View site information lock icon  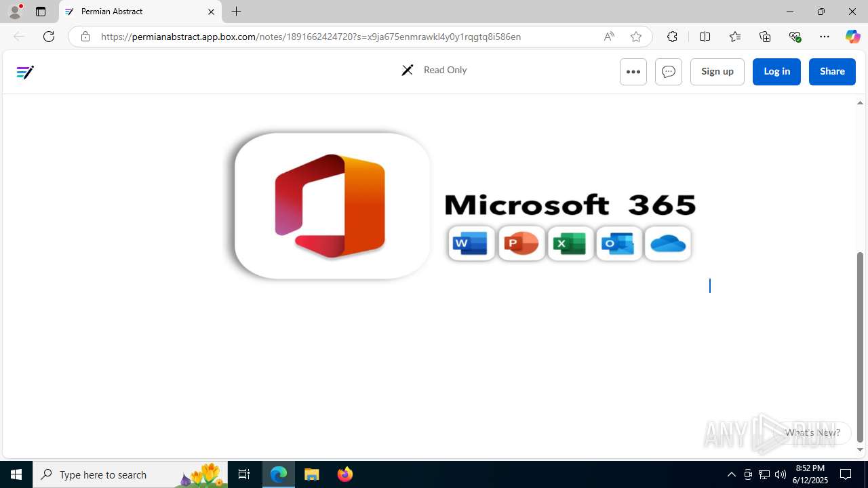tap(85, 37)
